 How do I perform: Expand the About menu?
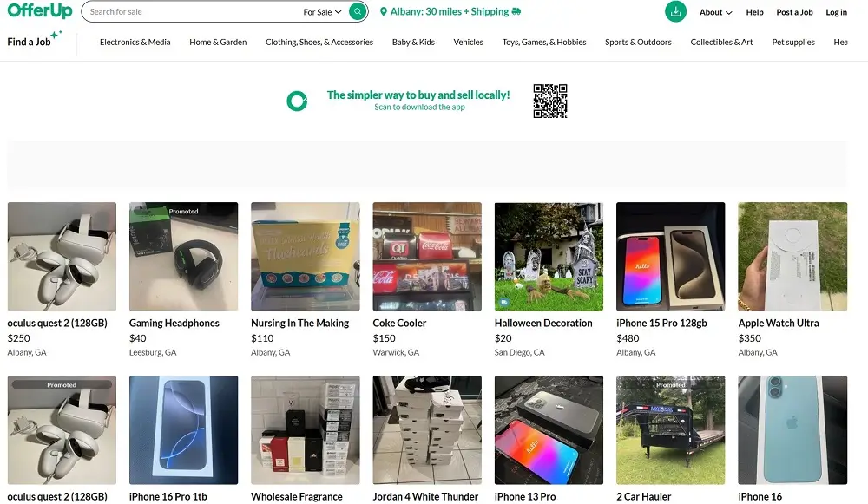click(x=714, y=11)
